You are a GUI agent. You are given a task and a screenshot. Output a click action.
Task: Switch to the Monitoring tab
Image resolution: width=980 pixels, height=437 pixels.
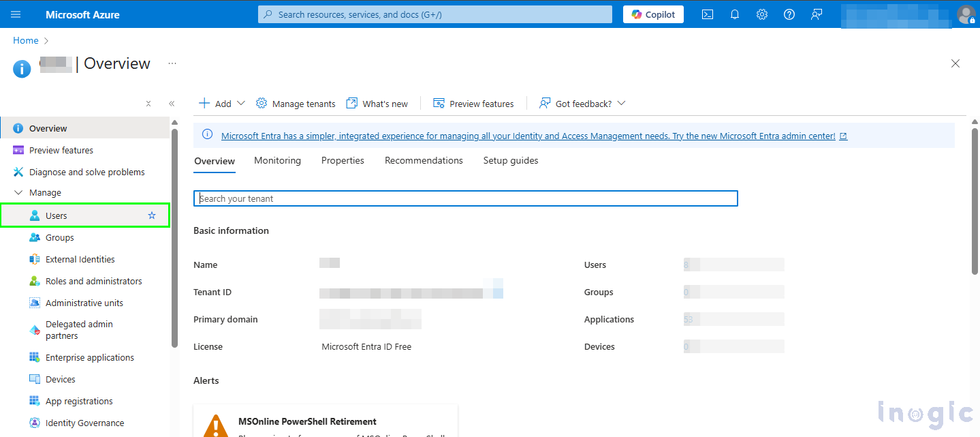tap(277, 161)
